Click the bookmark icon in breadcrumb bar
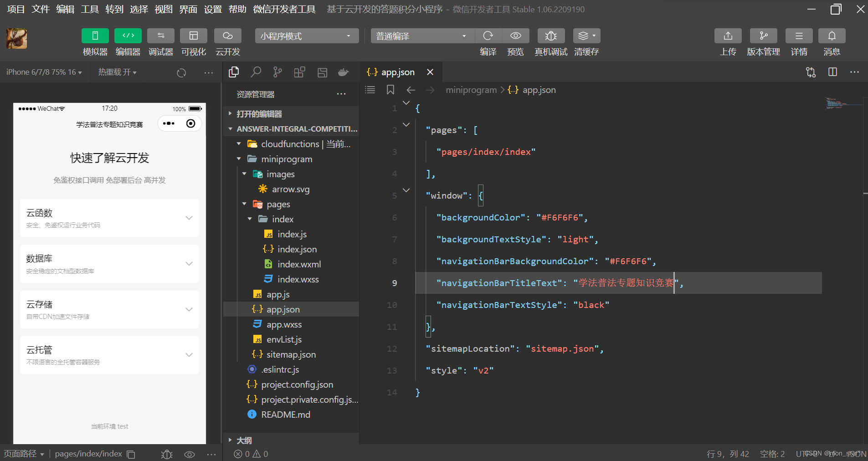The height and width of the screenshot is (461, 868). point(390,90)
